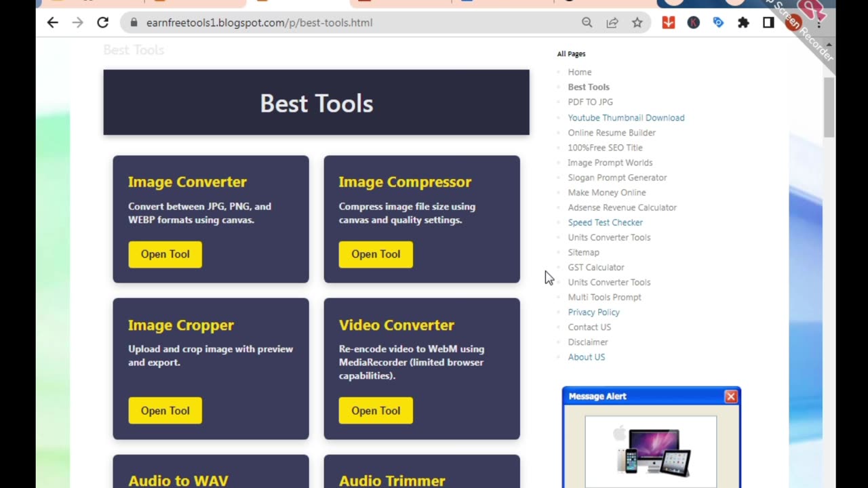Open the blue tag extension icon
Viewport: 868px width, 488px height.
(x=718, y=22)
